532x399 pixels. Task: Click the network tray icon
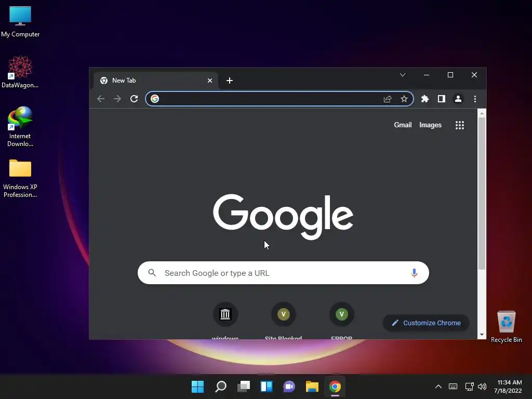[x=469, y=387]
